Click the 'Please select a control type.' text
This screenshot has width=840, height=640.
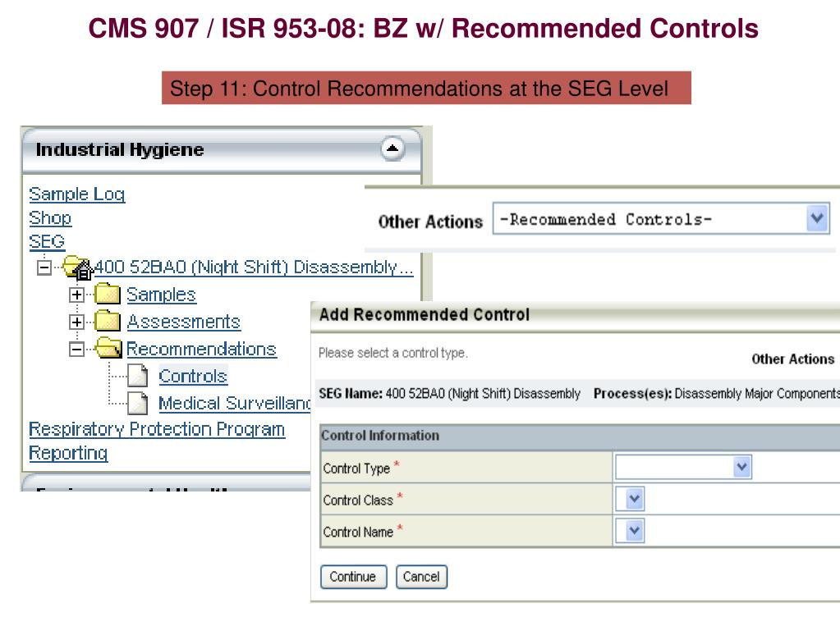pyautogui.click(x=393, y=353)
